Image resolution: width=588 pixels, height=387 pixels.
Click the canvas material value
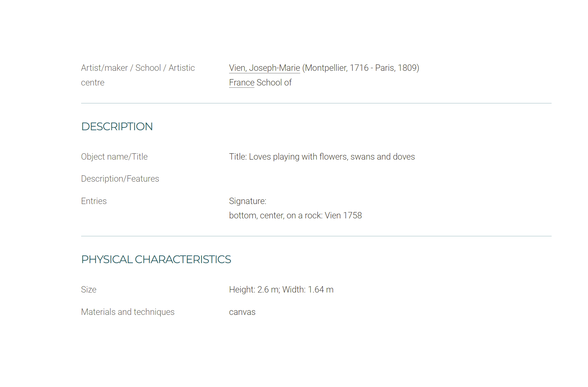pyautogui.click(x=242, y=312)
